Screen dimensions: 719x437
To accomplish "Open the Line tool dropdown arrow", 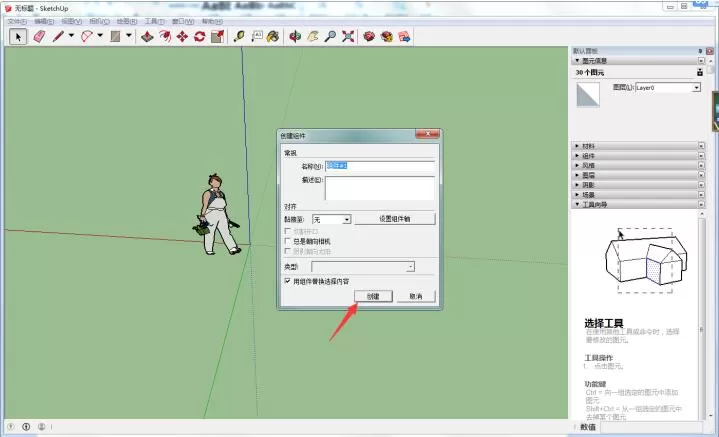I will [x=71, y=36].
